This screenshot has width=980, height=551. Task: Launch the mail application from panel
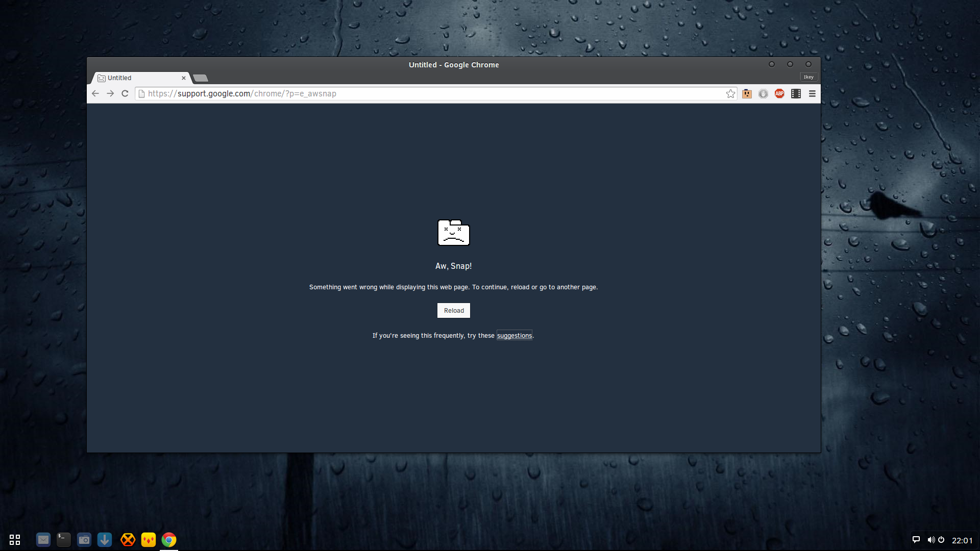tap(43, 539)
